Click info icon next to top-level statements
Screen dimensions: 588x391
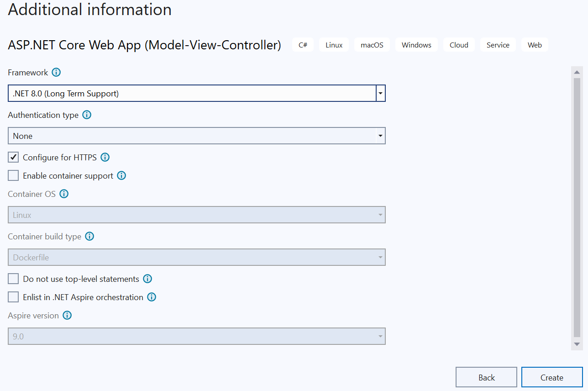[147, 279]
